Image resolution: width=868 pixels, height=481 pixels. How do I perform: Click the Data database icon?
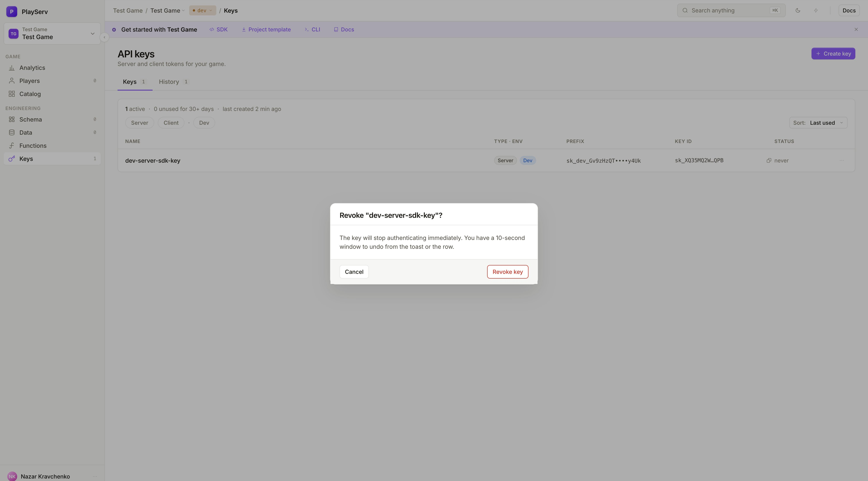coord(12,133)
